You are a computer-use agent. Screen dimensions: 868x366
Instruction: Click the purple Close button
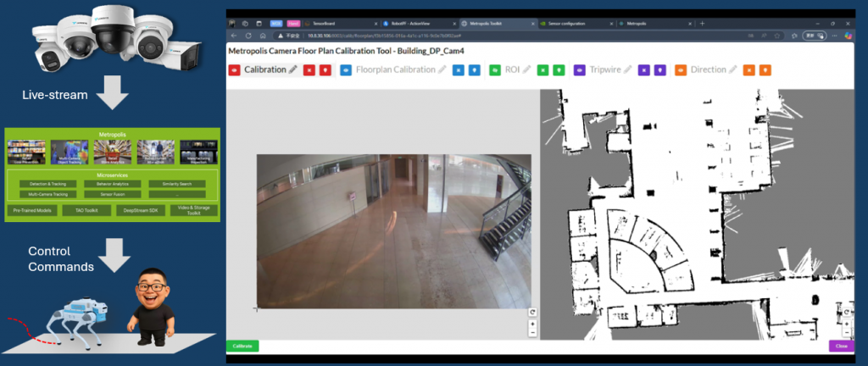841,346
